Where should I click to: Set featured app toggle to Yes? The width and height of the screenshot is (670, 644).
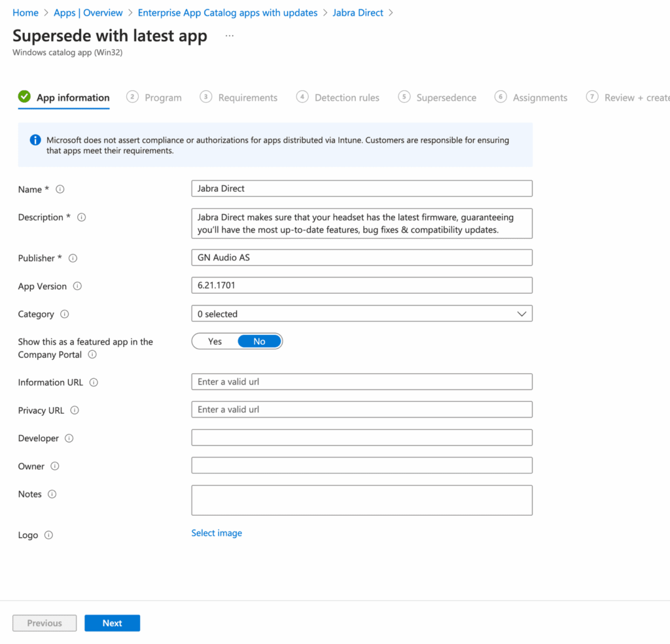[215, 342]
